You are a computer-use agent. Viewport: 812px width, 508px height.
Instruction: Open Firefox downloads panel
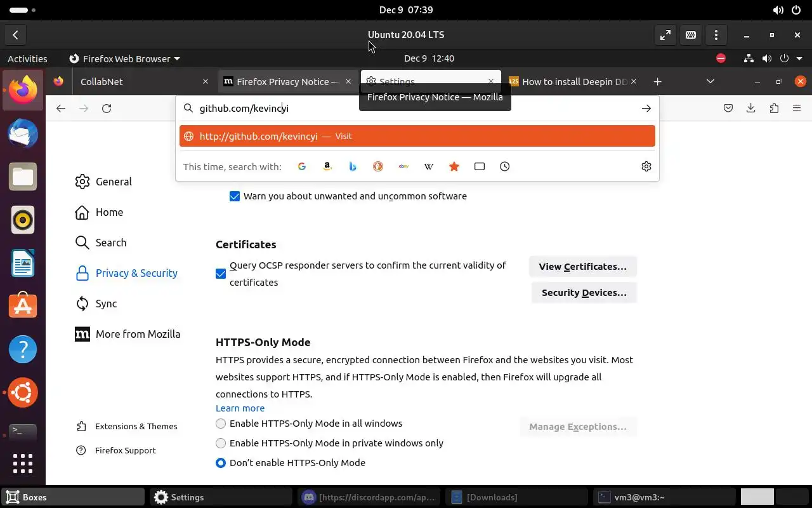[751, 109]
